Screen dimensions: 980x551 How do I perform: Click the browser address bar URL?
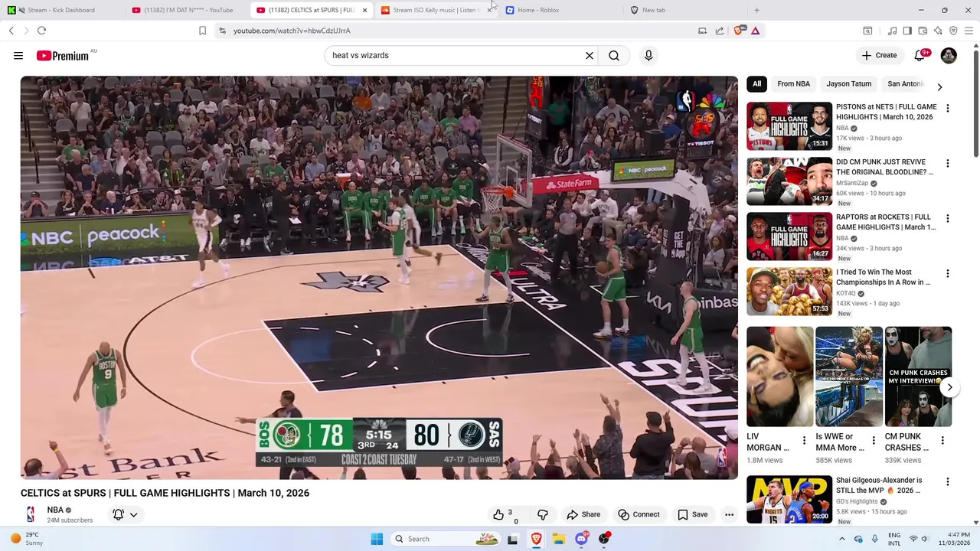point(292,31)
